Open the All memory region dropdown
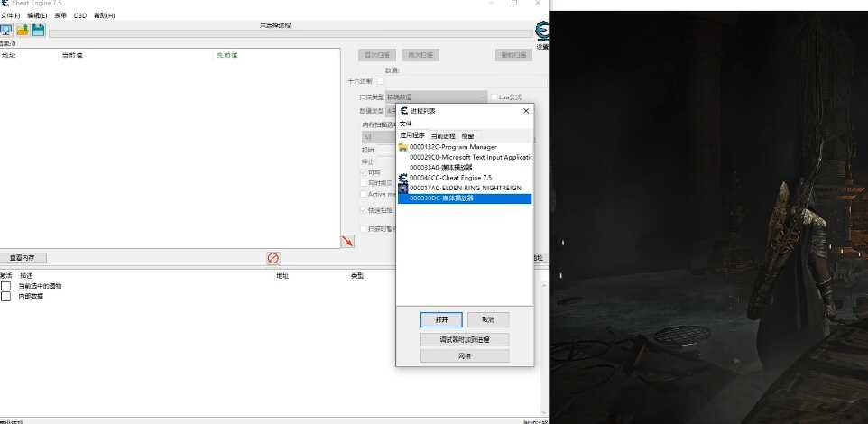 (379, 137)
